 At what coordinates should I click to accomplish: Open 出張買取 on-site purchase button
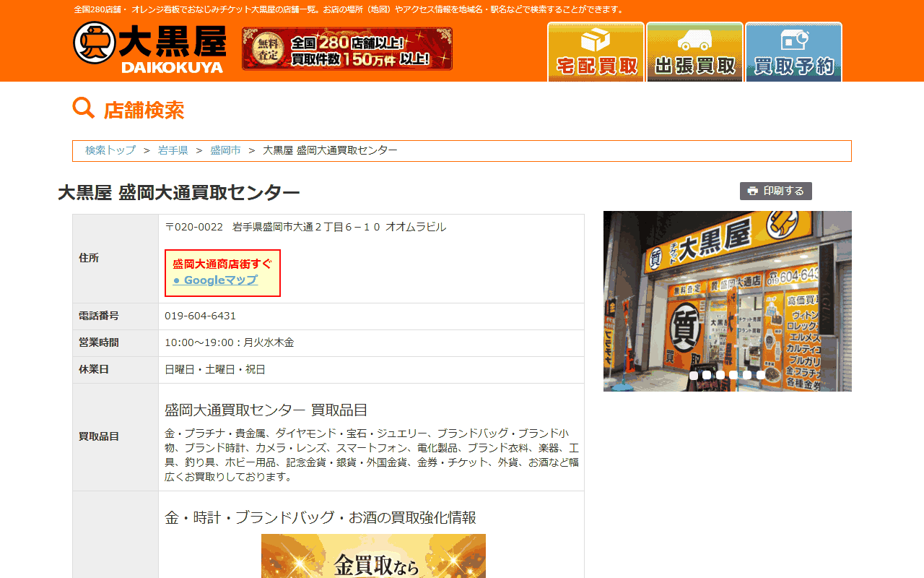(x=694, y=52)
